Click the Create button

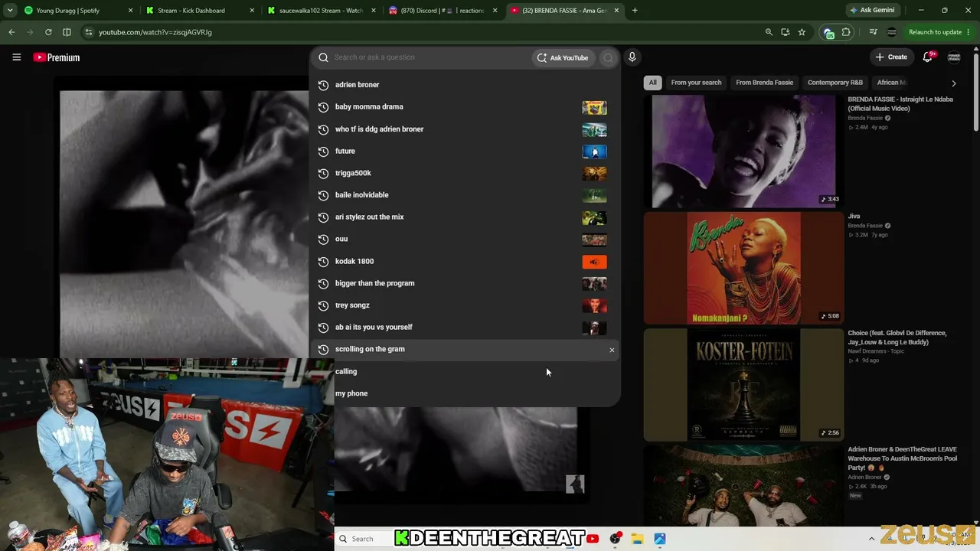(x=892, y=57)
